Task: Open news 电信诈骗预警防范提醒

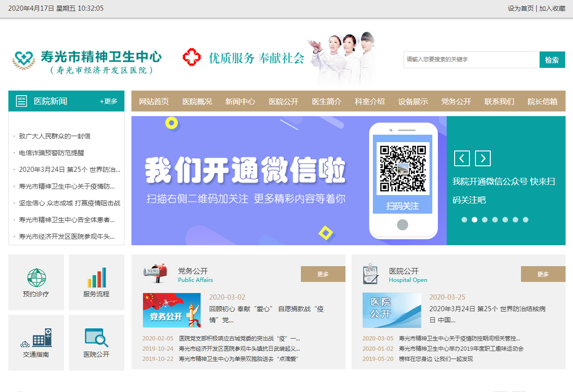Action: [x=52, y=153]
